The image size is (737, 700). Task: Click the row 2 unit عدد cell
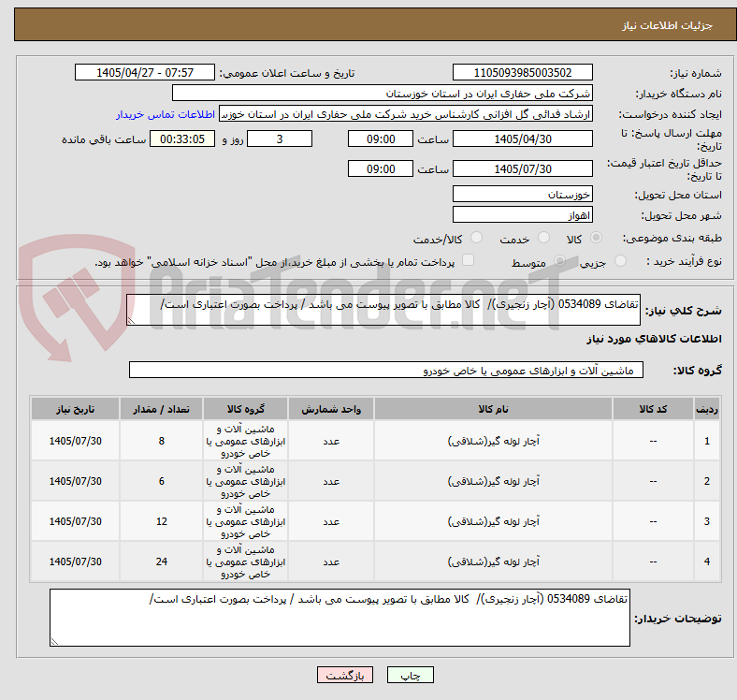[331, 481]
